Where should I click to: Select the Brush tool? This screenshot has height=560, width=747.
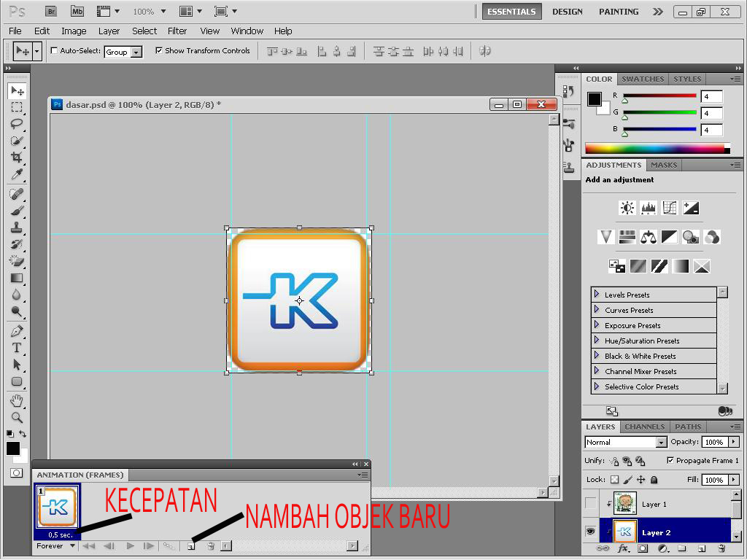[x=17, y=211]
